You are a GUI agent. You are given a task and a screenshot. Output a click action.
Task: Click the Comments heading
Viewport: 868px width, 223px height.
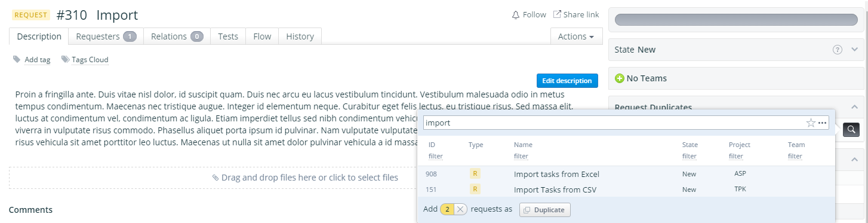click(30, 210)
